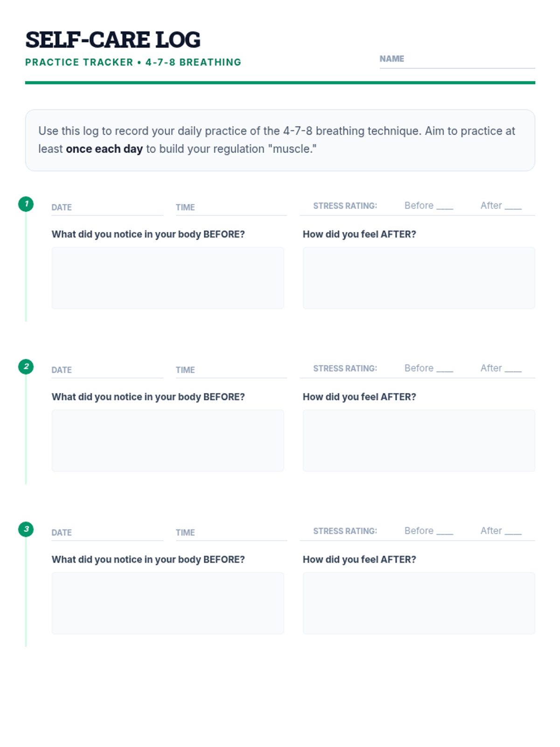Select entry 2's body BEFORE notes box
The height and width of the screenshot is (747, 560).
pyautogui.click(x=168, y=440)
